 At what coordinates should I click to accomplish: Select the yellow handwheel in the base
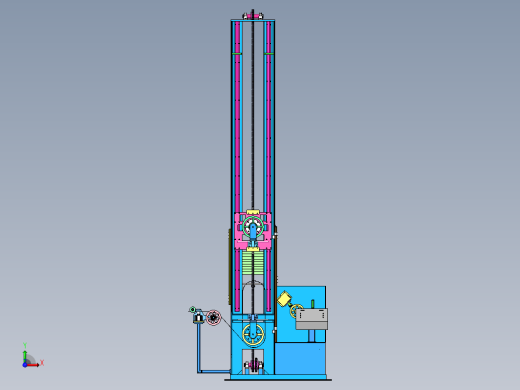[253, 335]
